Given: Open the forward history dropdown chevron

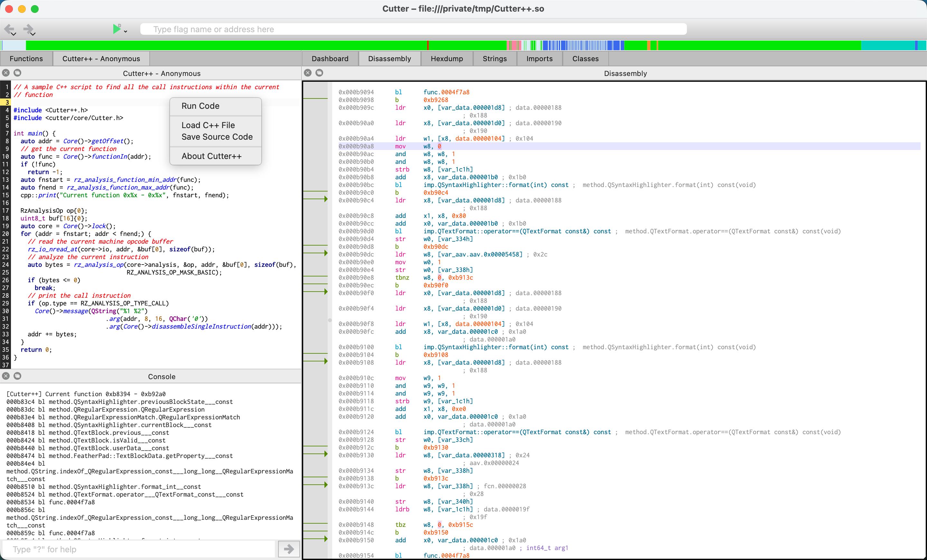Looking at the screenshot, I should coord(33,34).
